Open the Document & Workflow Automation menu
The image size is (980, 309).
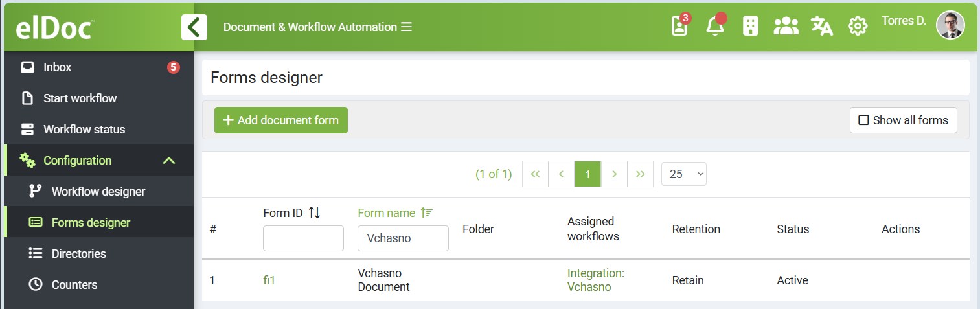tap(317, 27)
